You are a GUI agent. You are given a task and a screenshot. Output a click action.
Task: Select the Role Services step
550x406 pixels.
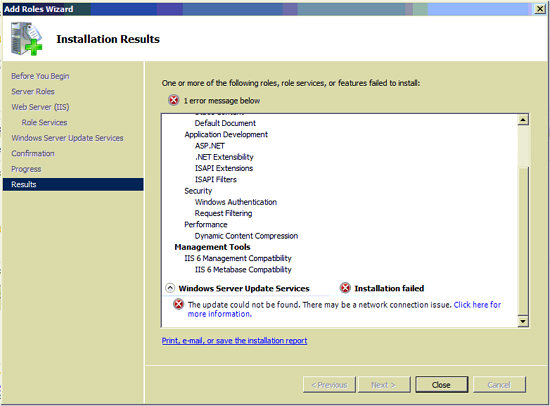pyautogui.click(x=45, y=122)
